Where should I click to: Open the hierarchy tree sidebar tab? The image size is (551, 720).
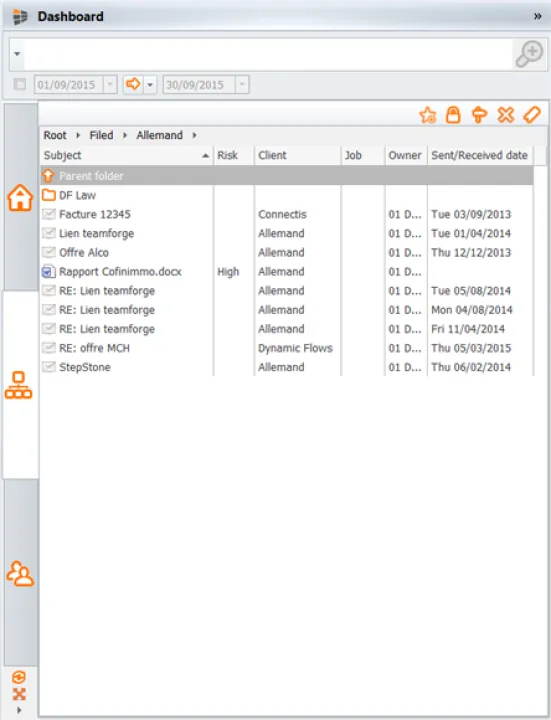(x=18, y=385)
